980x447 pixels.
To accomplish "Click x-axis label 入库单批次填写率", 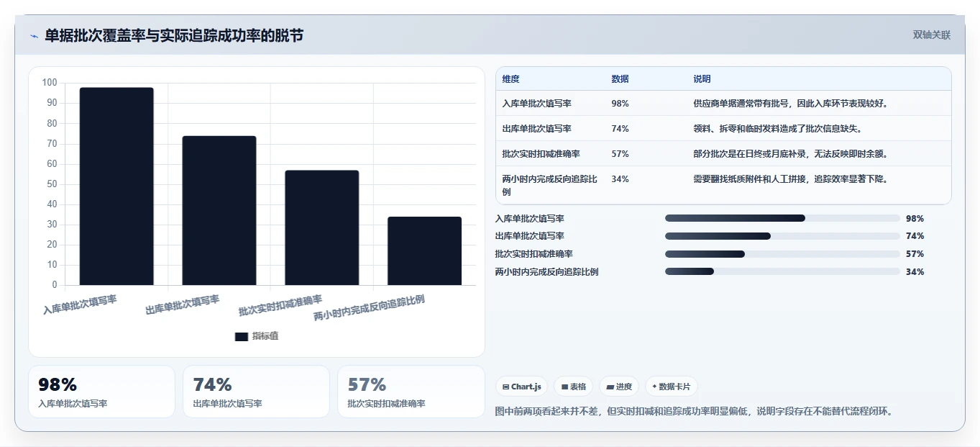I will tap(80, 304).
